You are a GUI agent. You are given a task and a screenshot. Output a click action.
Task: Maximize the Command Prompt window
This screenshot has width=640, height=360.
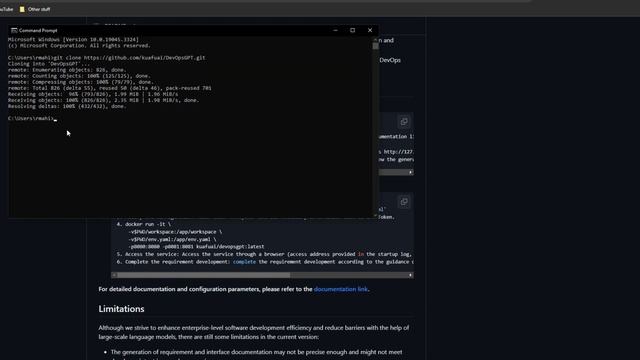tap(353, 30)
